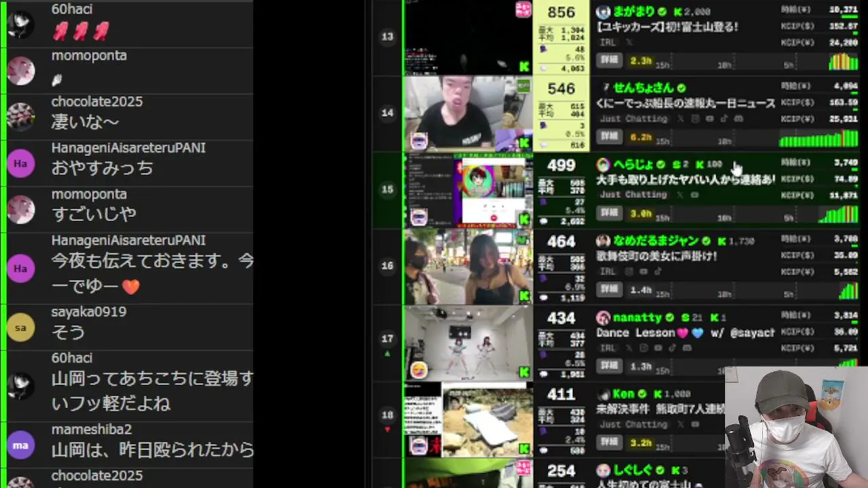Click viewer count 499

click(x=561, y=165)
